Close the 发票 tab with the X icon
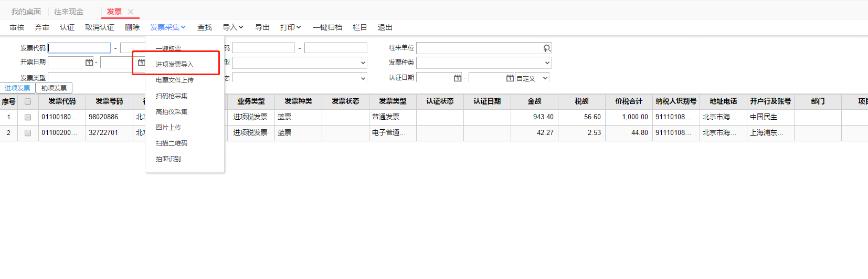This screenshot has width=868, height=279. [x=131, y=12]
